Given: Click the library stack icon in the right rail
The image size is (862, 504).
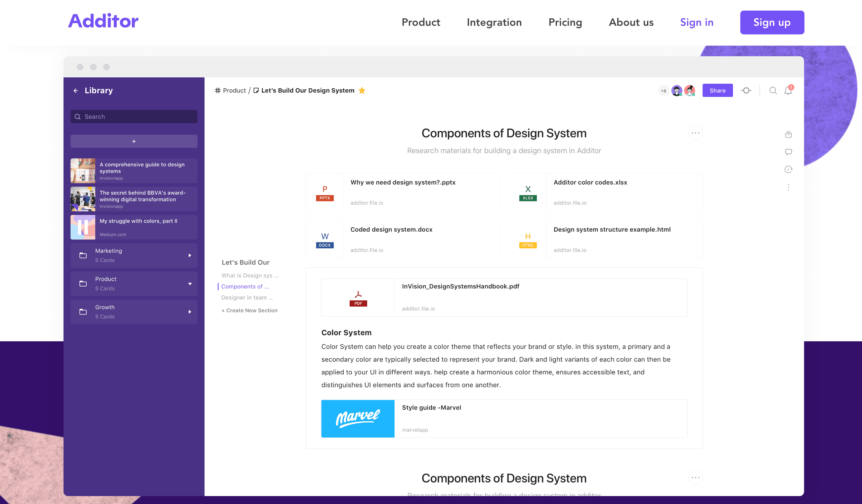Looking at the screenshot, I should click(x=789, y=134).
